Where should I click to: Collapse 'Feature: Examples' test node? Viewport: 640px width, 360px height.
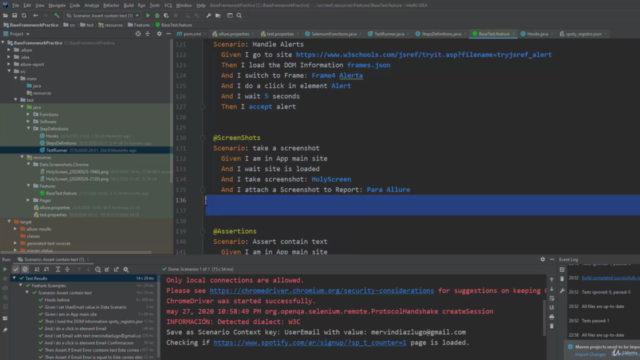(x=21, y=285)
